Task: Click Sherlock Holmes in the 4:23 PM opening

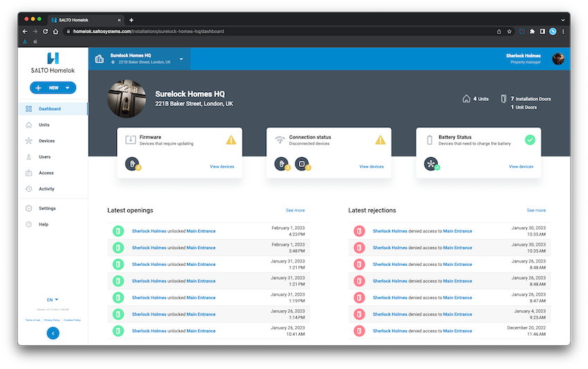Action: [x=149, y=231]
